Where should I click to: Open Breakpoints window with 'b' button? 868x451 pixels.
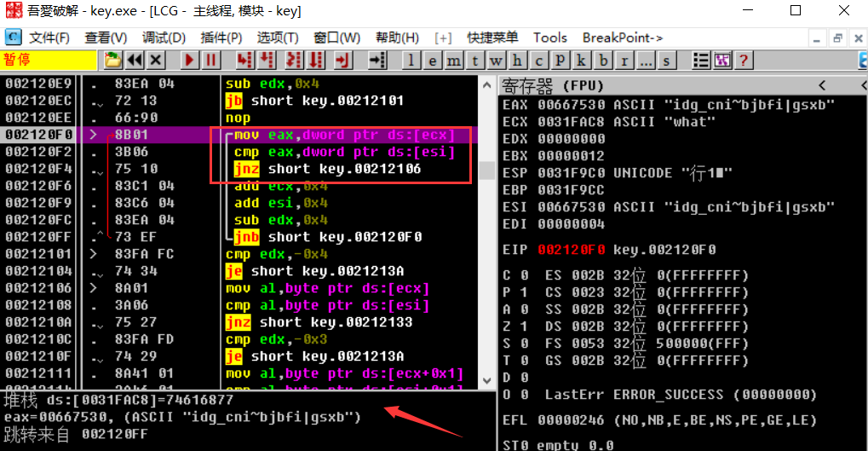click(603, 60)
